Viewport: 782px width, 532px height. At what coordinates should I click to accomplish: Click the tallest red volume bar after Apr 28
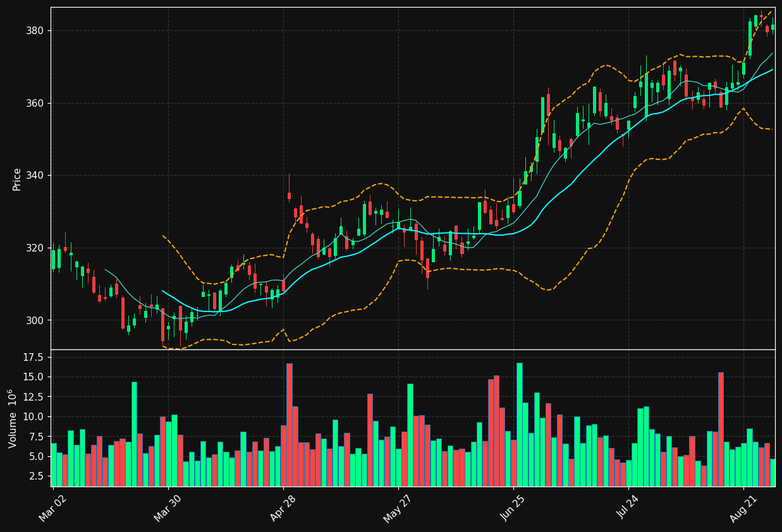click(x=290, y=425)
